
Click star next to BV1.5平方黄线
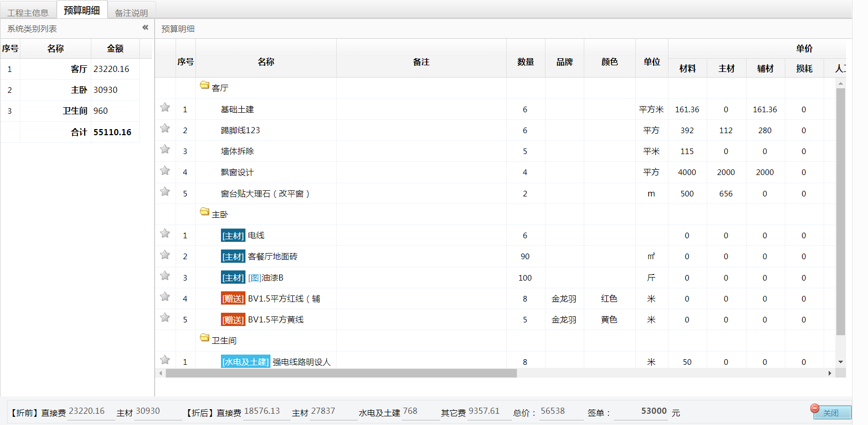point(165,318)
